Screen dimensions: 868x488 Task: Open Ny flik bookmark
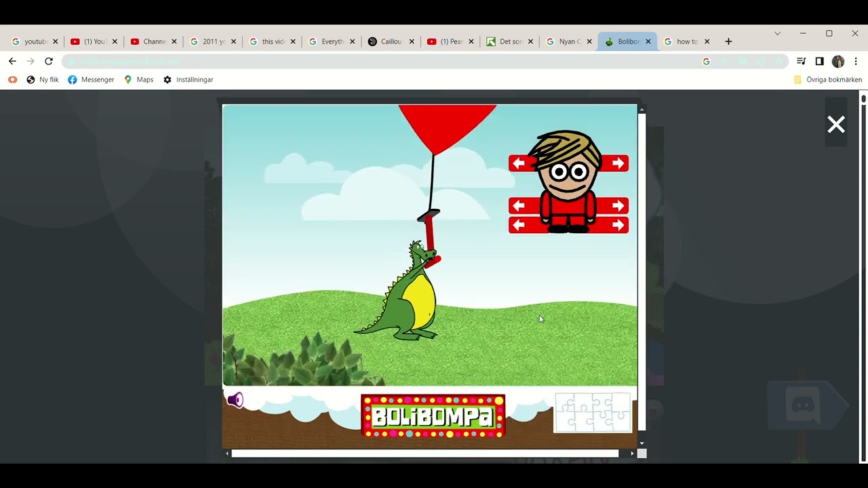point(43,79)
